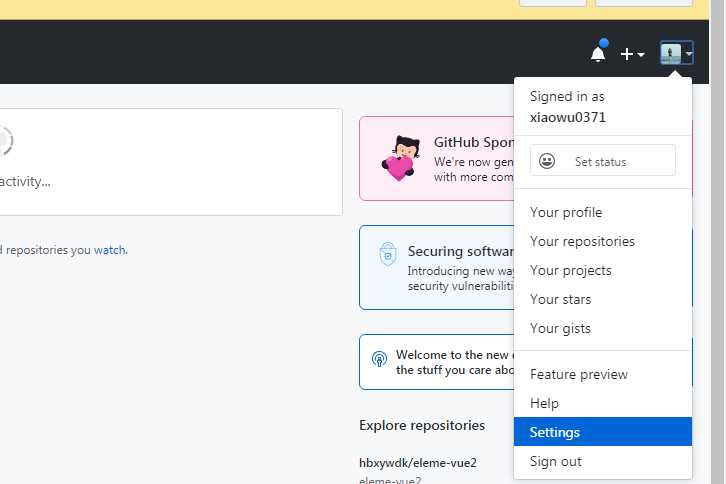The height and width of the screenshot is (484, 726).
Task: Open Your repositories menu item
Action: pos(602,241)
